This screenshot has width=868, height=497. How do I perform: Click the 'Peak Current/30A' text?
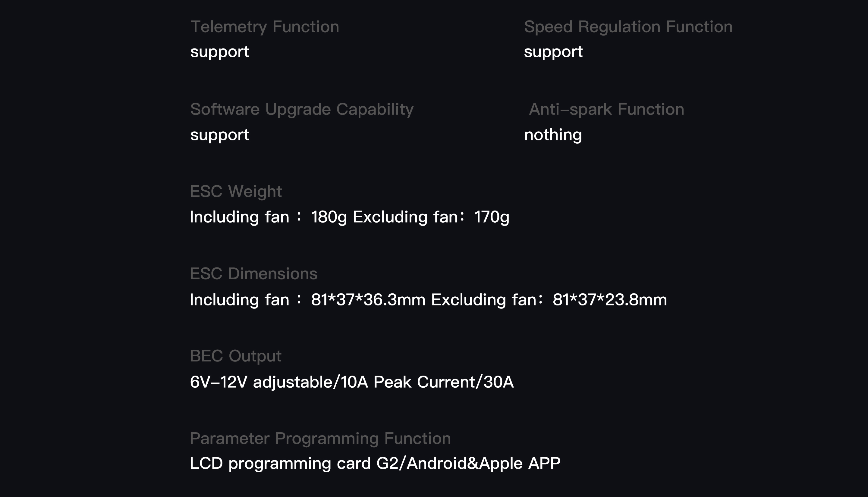pyautogui.click(x=443, y=382)
